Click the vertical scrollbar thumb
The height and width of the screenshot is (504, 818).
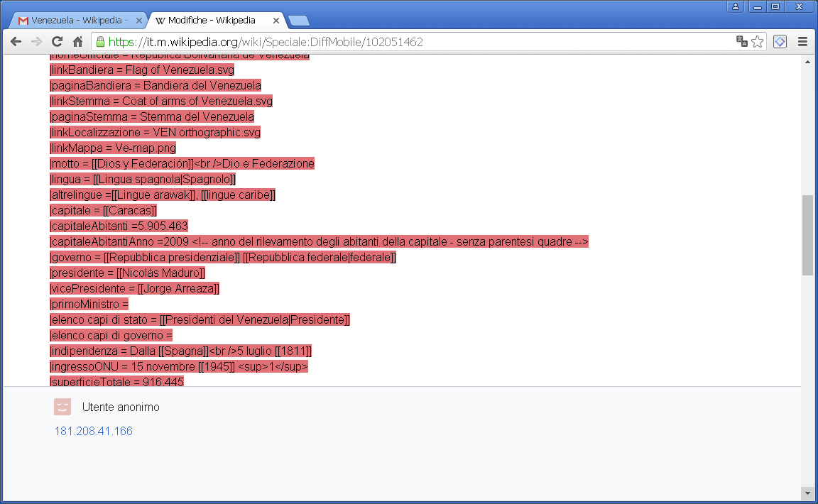(x=807, y=234)
